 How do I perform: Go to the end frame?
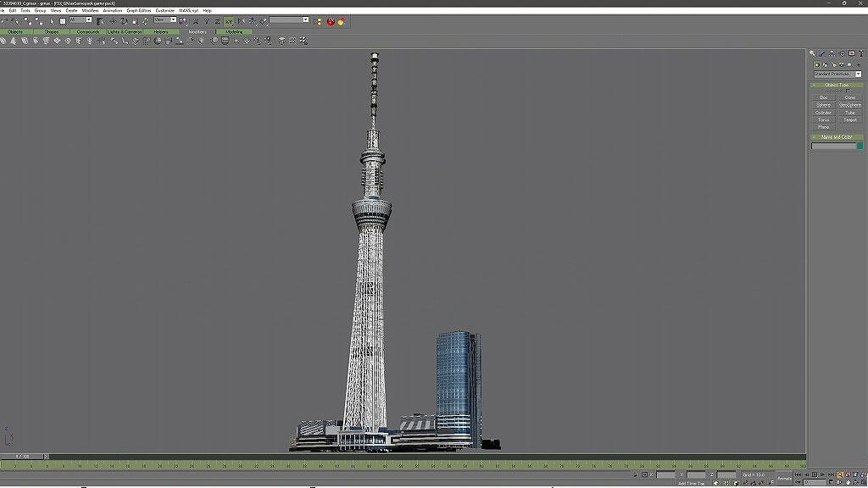point(831,474)
